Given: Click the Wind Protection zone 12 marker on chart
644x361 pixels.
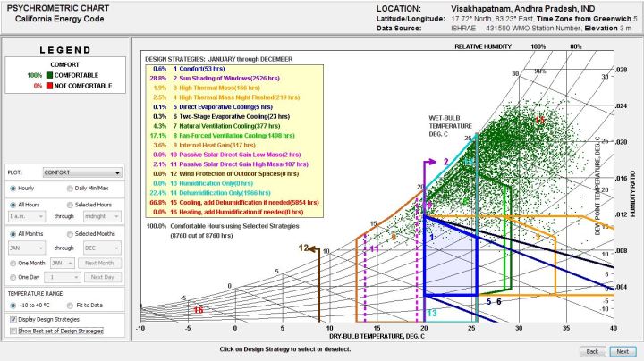Looking at the screenshot, I should point(304,248).
